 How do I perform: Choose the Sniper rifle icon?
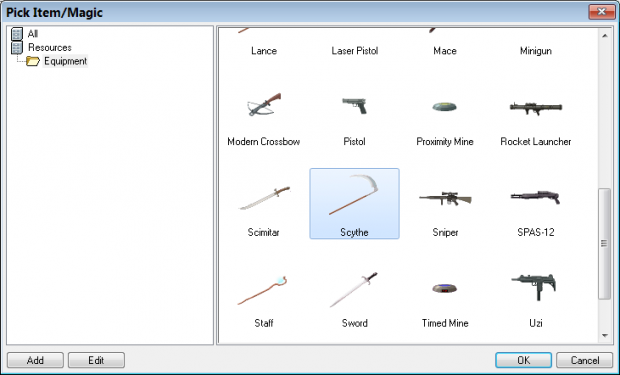pos(445,198)
